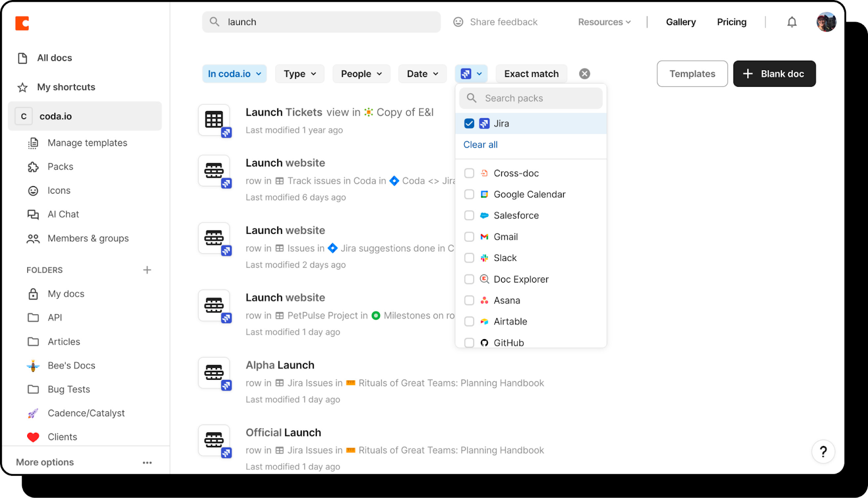Screen dimensions: 868x498
Task: Click the All docs page icon
Action: pos(23,58)
